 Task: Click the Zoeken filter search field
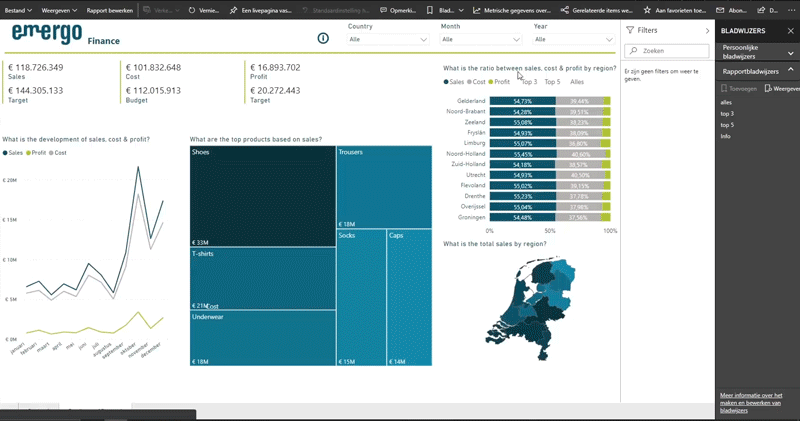[x=665, y=51]
